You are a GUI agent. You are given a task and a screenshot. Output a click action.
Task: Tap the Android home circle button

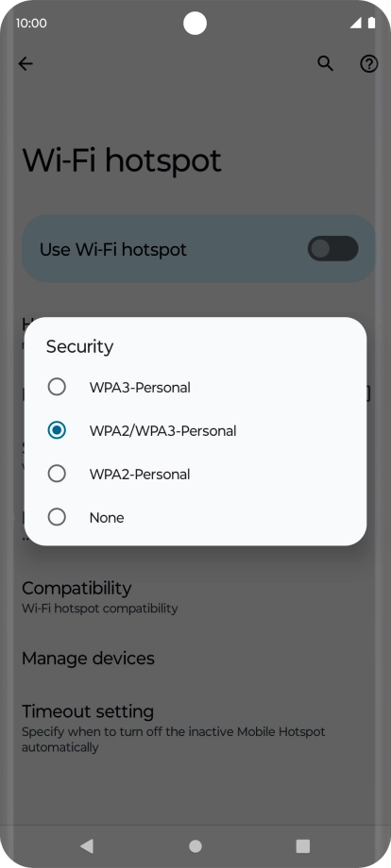tap(195, 845)
